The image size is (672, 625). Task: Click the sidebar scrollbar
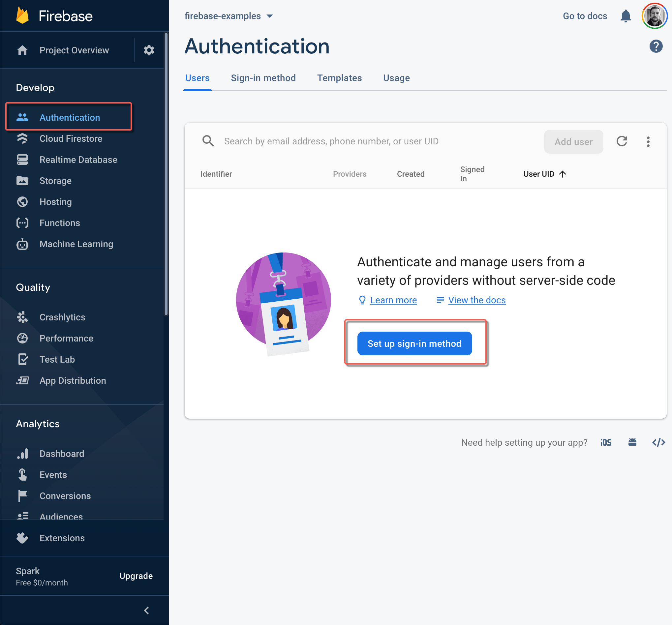pos(166,174)
